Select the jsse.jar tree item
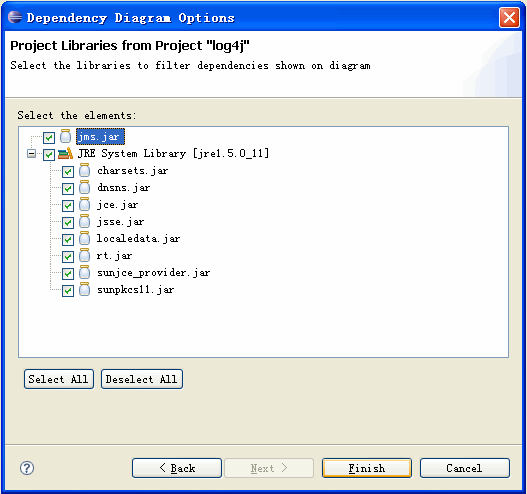 120,222
